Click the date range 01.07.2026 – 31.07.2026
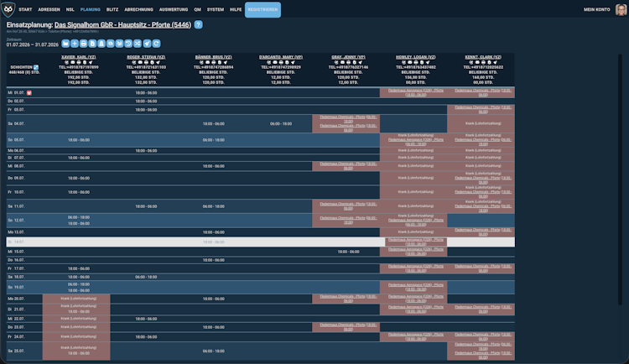Viewport: 629px width, 364px height. pyautogui.click(x=33, y=44)
